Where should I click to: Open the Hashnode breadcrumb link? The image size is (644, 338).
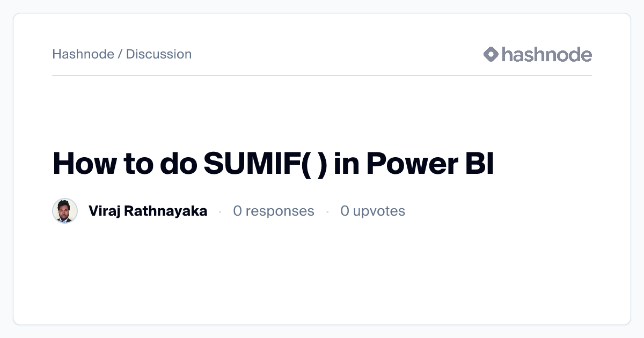tap(83, 54)
